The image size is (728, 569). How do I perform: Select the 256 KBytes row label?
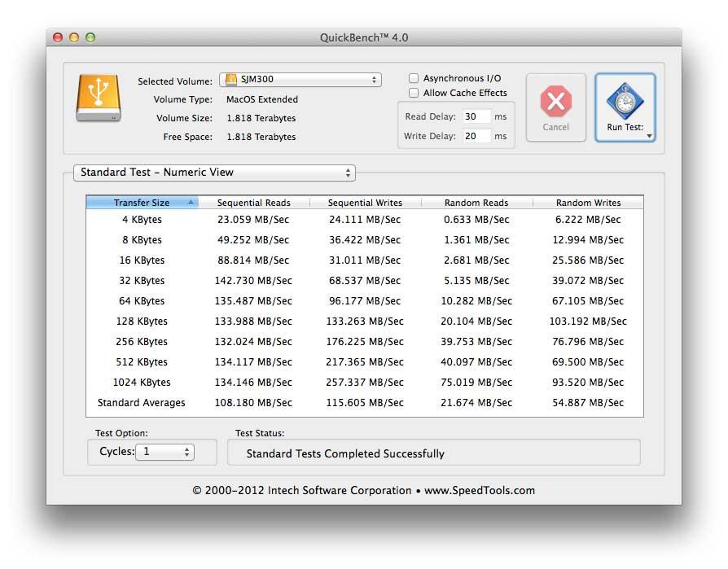click(x=142, y=342)
